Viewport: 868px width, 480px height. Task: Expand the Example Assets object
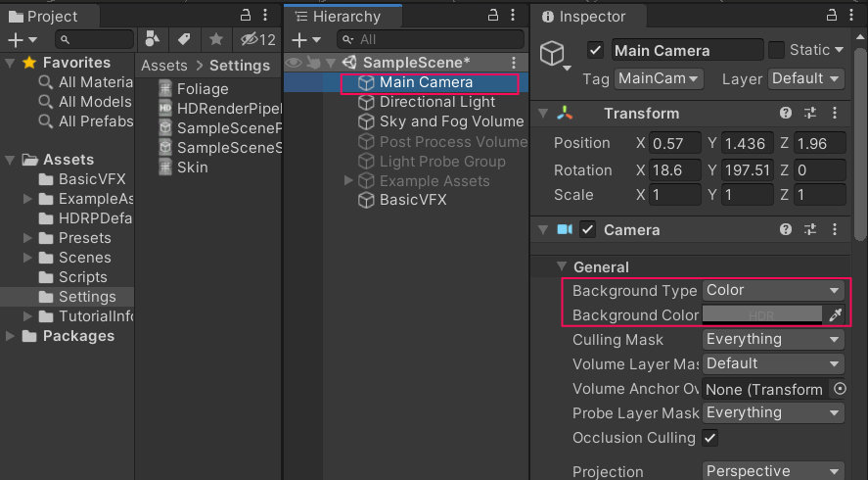348,180
